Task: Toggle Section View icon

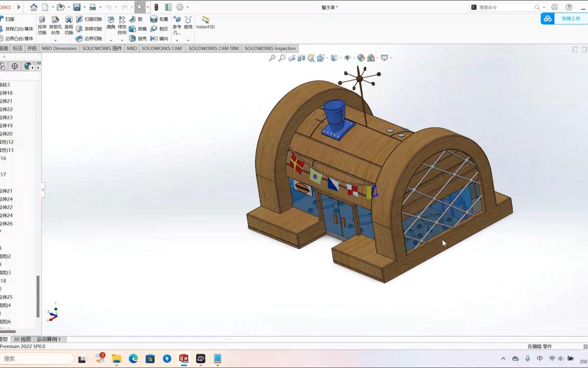Action: click(x=301, y=58)
